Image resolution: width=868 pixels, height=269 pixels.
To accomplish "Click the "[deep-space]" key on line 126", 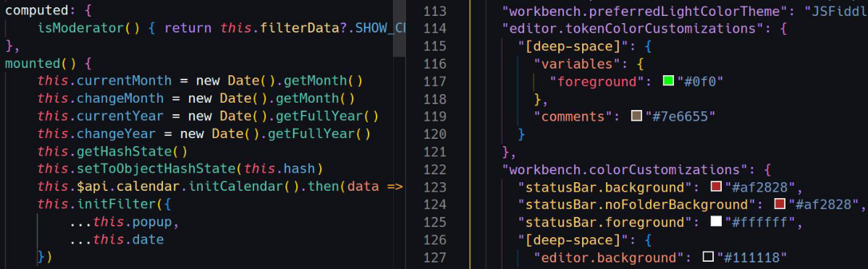I will coord(573,240).
